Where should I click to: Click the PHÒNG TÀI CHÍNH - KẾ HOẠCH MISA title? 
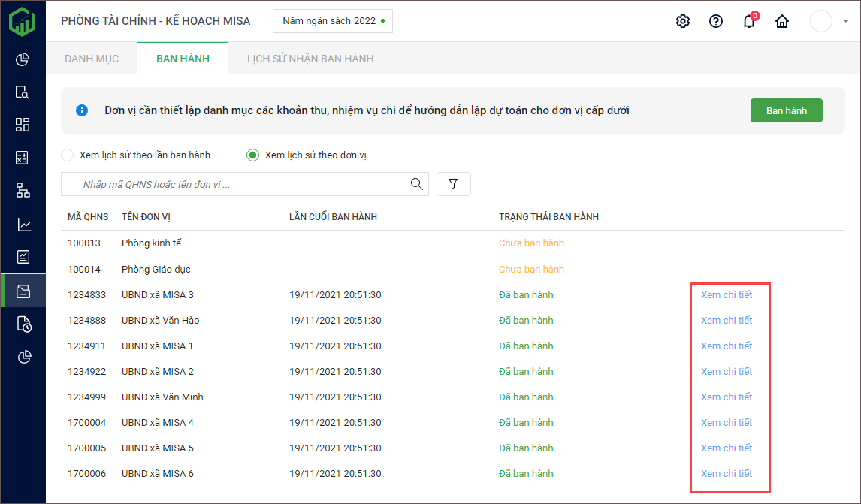click(156, 21)
